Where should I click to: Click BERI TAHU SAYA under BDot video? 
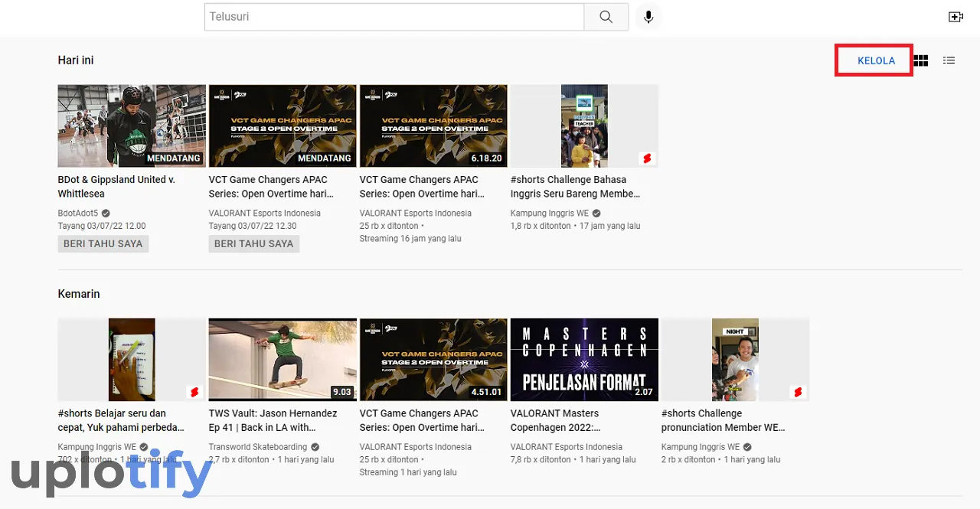pos(103,243)
